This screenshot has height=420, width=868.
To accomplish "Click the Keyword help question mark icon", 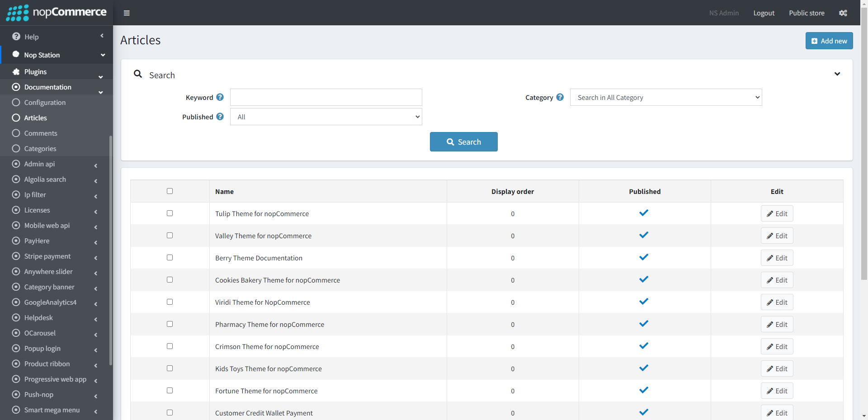I will pos(220,97).
